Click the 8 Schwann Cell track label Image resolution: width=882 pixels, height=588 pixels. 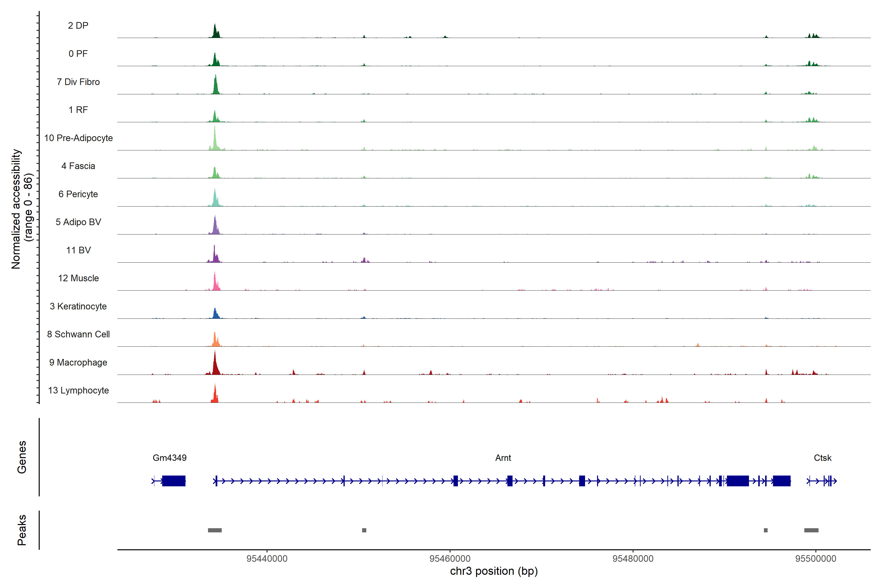click(78, 334)
